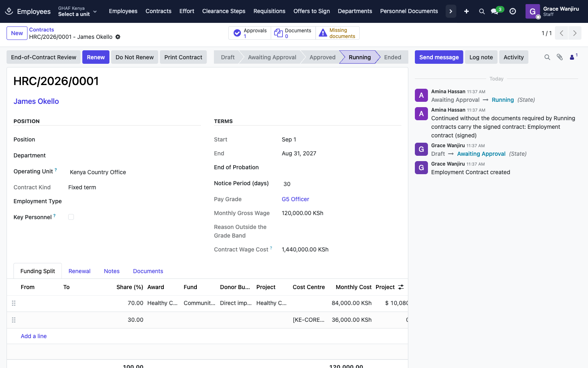Screen dimensions: 588x368
Task: Open the Approvals stat button
Action: pos(250,33)
